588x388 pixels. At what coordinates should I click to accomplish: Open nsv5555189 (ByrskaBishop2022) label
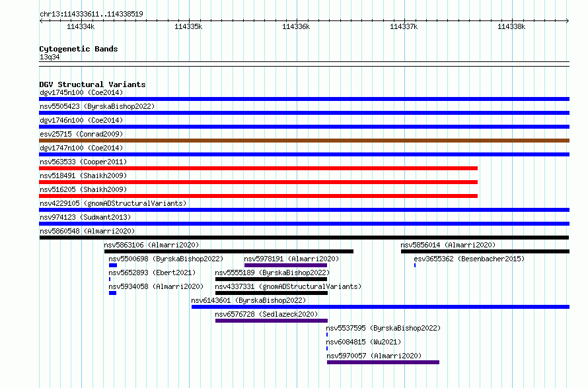[272, 273]
